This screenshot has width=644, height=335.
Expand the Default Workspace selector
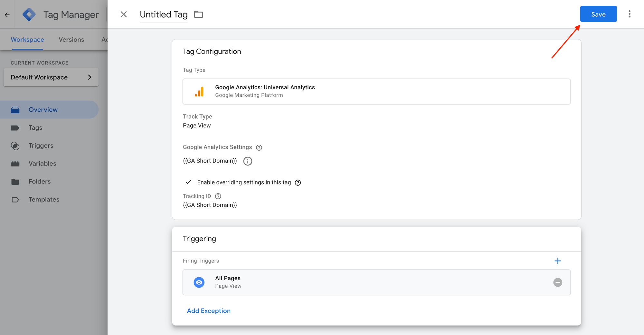tap(51, 77)
